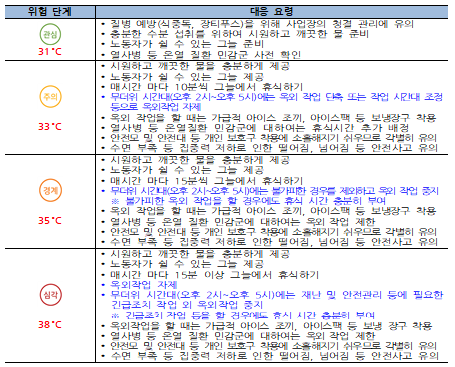Select '옥외작업을 할 때는 가급적 아이스 조끼' in 심각 row
455x367 pixels.
click(271, 326)
